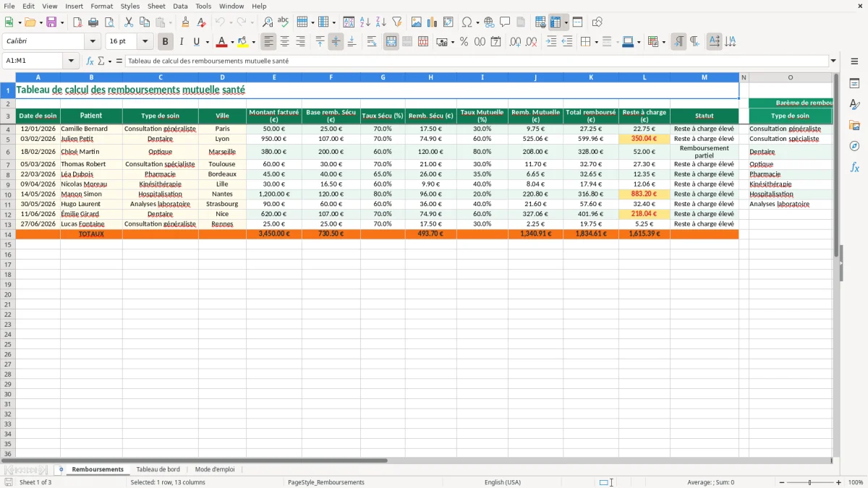The image size is (868, 488).
Task: Switch to the Mode d'emploi sheet tab
Action: [215, 469]
